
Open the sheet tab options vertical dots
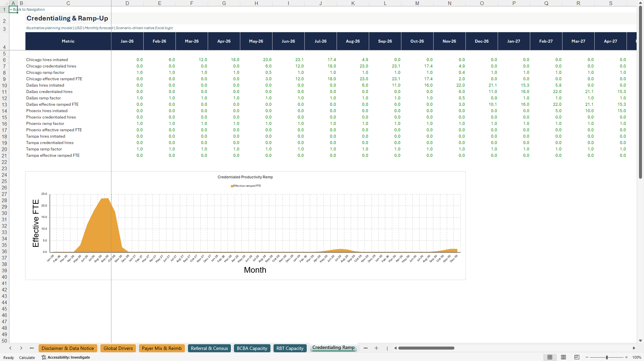pos(387,348)
